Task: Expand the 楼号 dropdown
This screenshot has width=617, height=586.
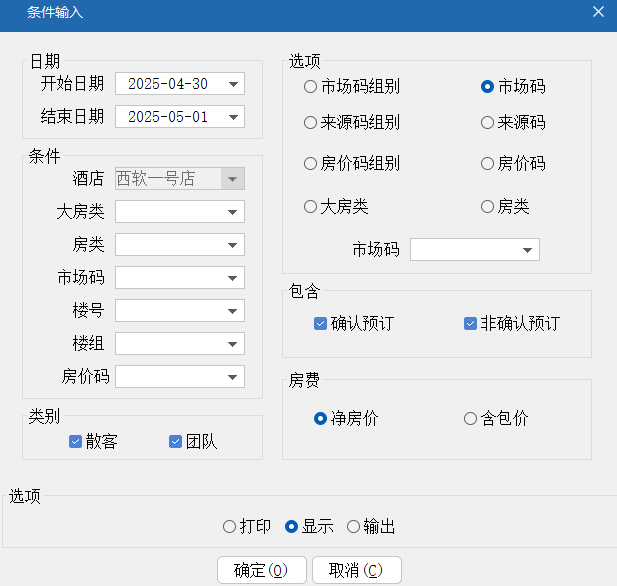Action: point(233,311)
